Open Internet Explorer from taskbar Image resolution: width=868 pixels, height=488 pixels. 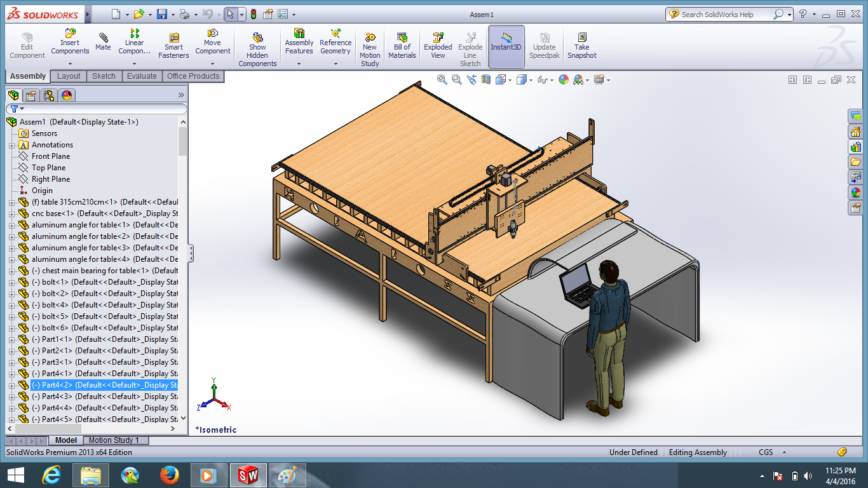pyautogui.click(x=51, y=475)
